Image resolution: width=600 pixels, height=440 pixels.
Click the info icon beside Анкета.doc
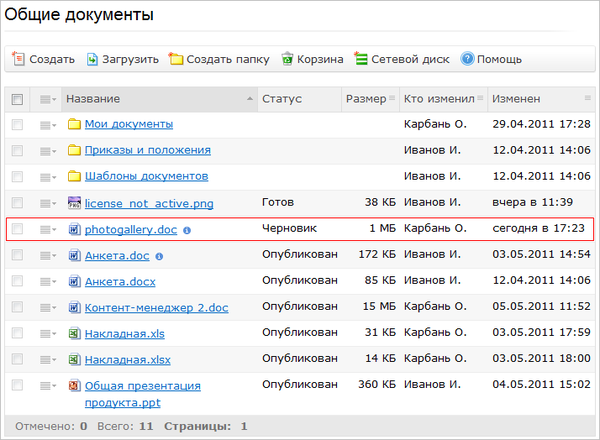tap(160, 256)
